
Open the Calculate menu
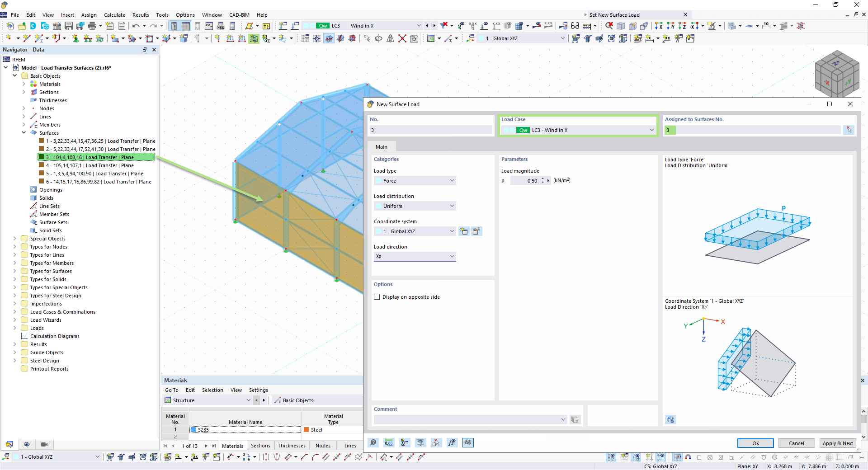114,14
